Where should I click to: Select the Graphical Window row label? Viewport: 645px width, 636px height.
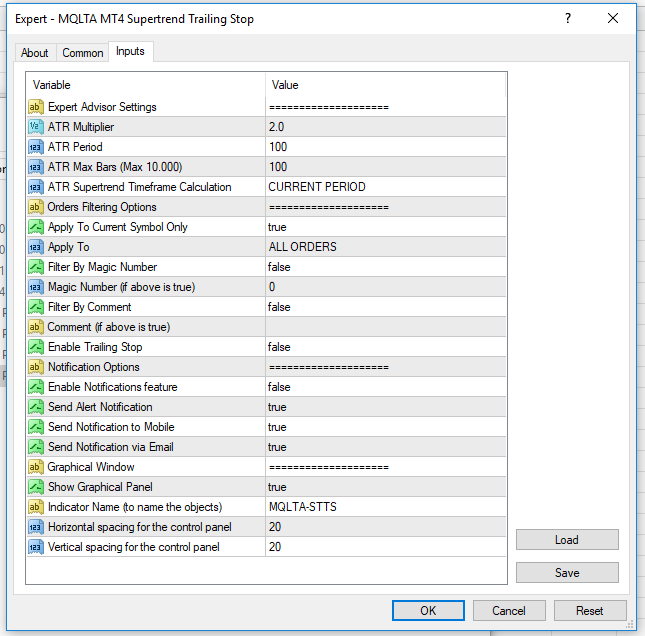coord(91,467)
